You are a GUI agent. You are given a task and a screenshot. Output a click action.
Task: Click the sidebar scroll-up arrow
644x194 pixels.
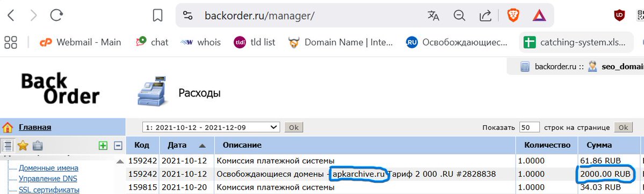coord(120,161)
